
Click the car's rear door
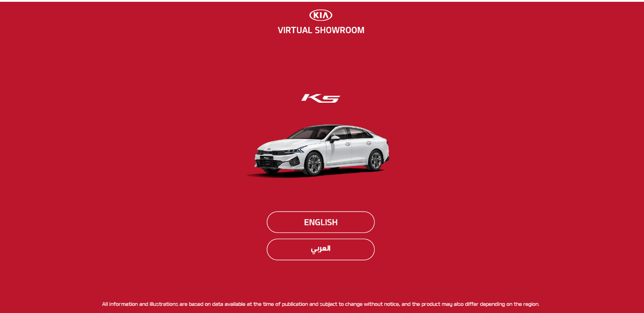(362, 148)
